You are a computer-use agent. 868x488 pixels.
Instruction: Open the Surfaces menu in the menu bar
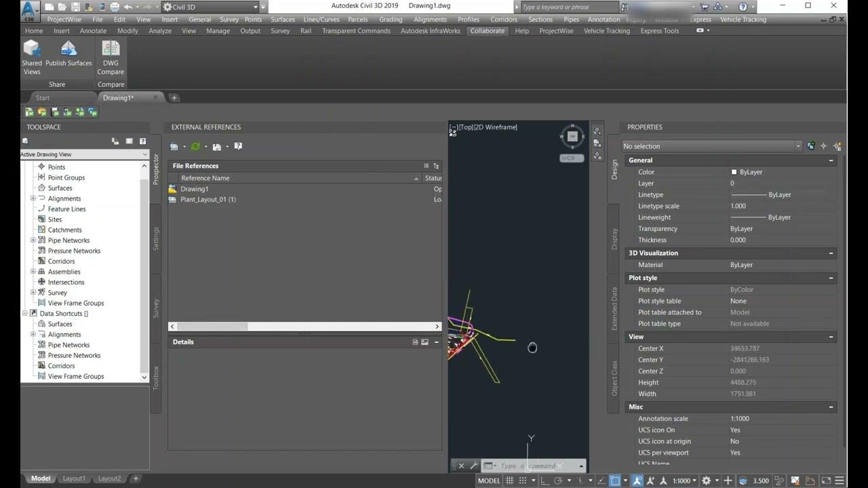point(283,20)
